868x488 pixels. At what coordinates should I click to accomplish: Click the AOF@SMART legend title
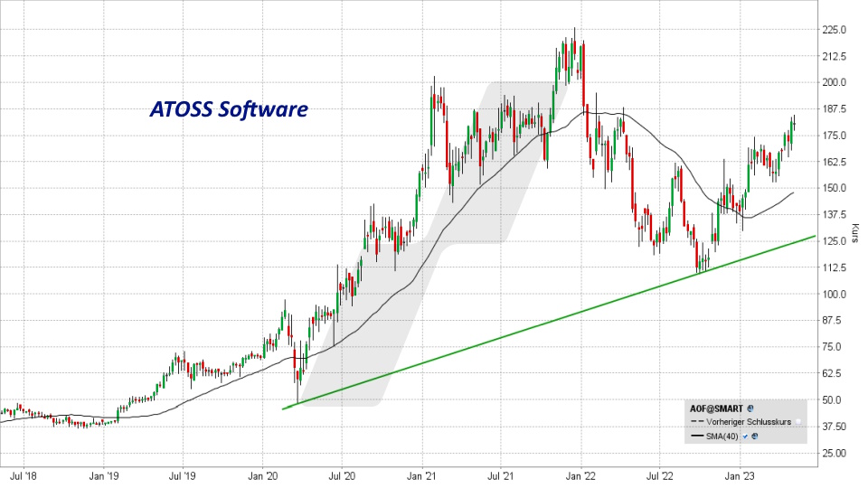[x=716, y=408]
